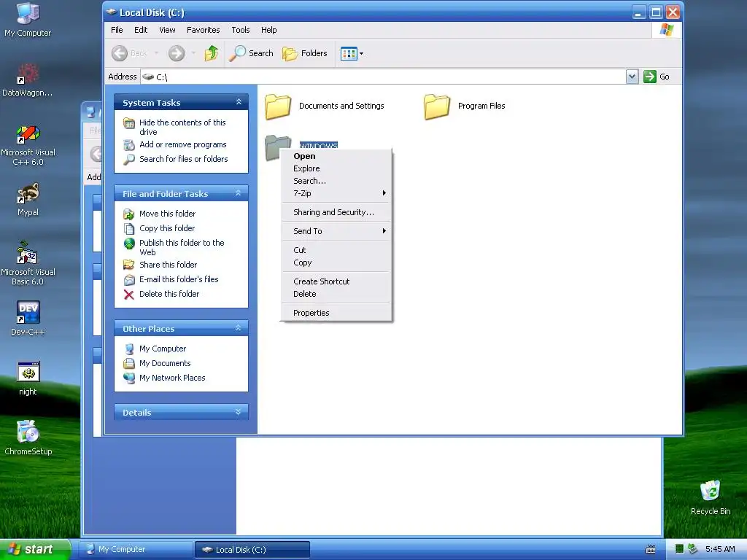Choose Open in context menu
747x560 pixels.
(336, 156)
